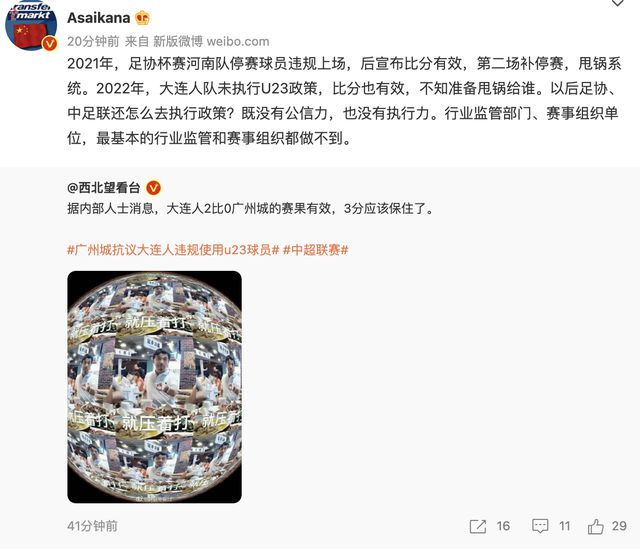Click the Asaikana username
Viewport: 640px width, 550px height.
pos(98,18)
